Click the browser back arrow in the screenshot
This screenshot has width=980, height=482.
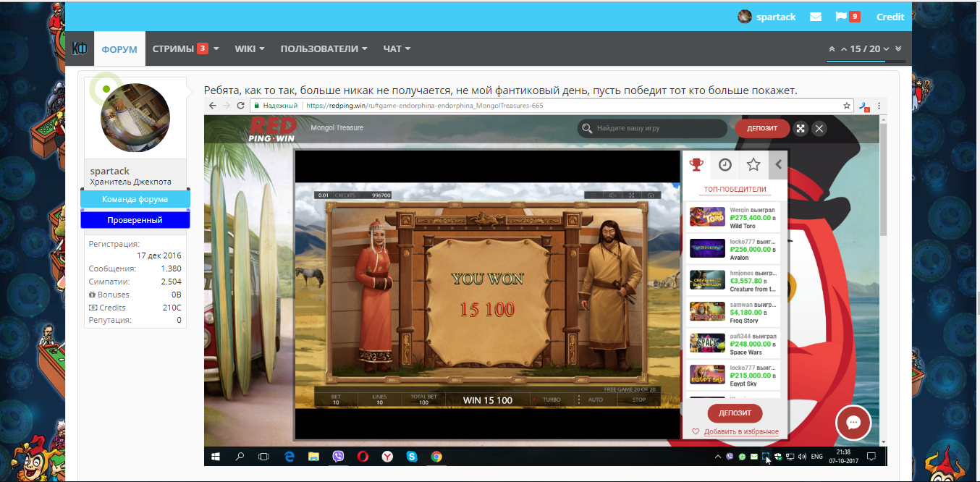pos(213,106)
